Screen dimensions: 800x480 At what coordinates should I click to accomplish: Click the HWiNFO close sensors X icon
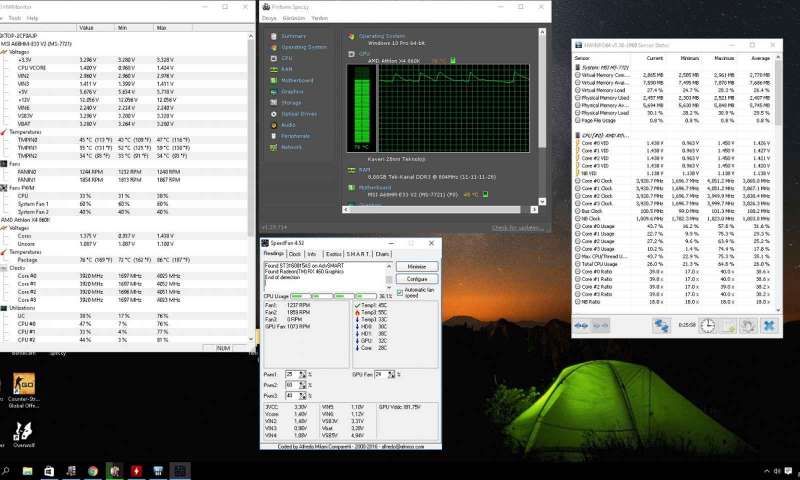(x=768, y=325)
